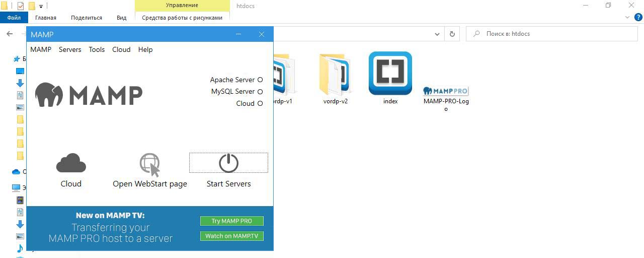Open the Servers menu in MAMP
This screenshot has height=258, width=644.
(70, 49)
